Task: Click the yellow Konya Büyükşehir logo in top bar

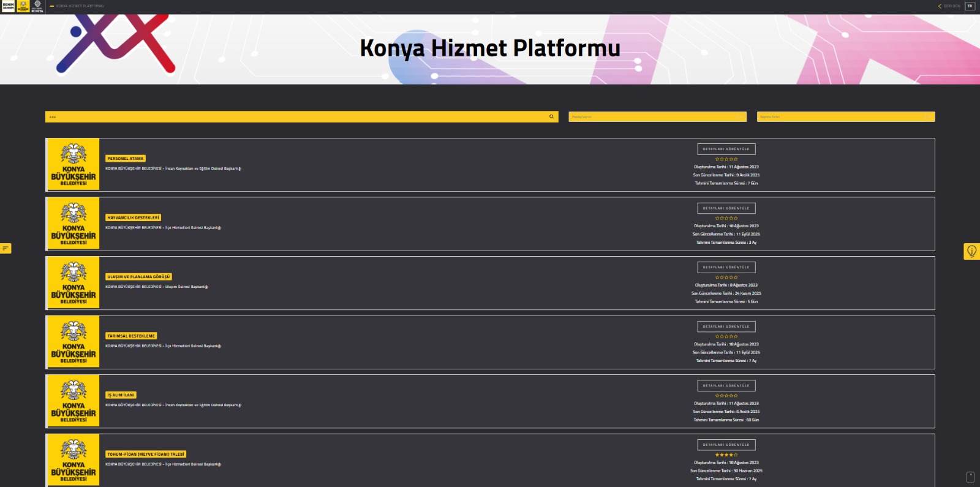Action: [x=23, y=6]
